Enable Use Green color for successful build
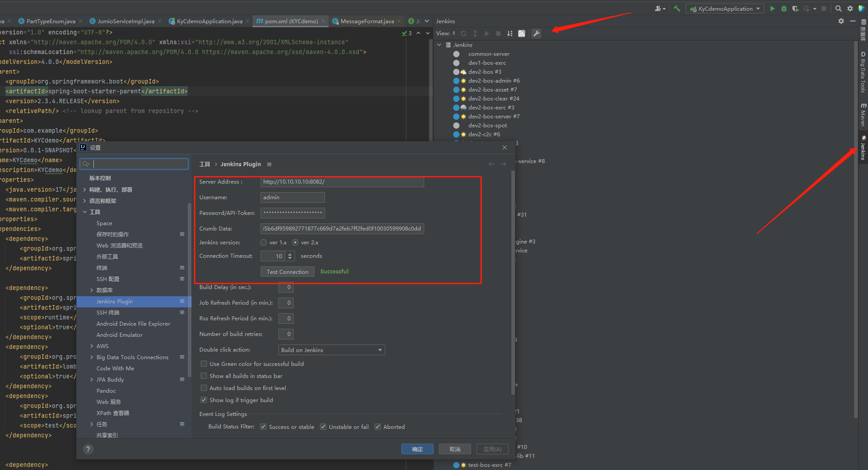The image size is (868, 470). (x=204, y=364)
